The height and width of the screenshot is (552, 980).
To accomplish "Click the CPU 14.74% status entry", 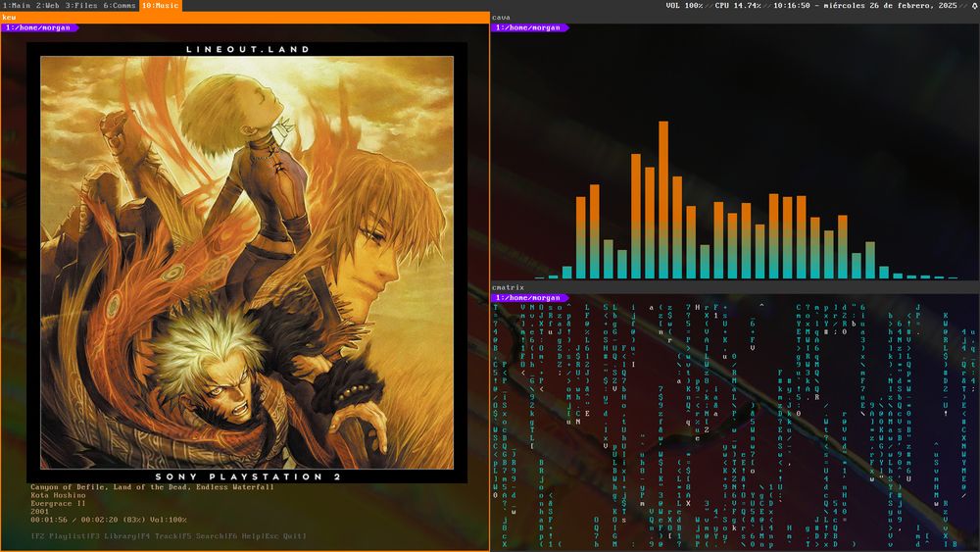I will (738, 5).
